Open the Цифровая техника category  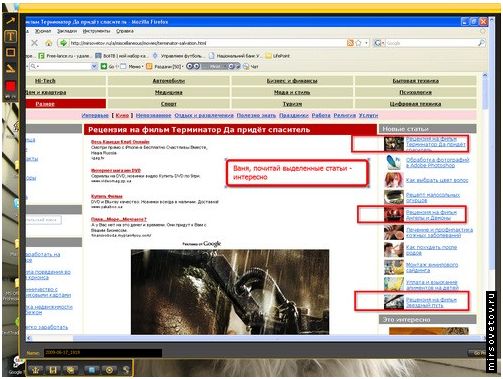coord(415,104)
